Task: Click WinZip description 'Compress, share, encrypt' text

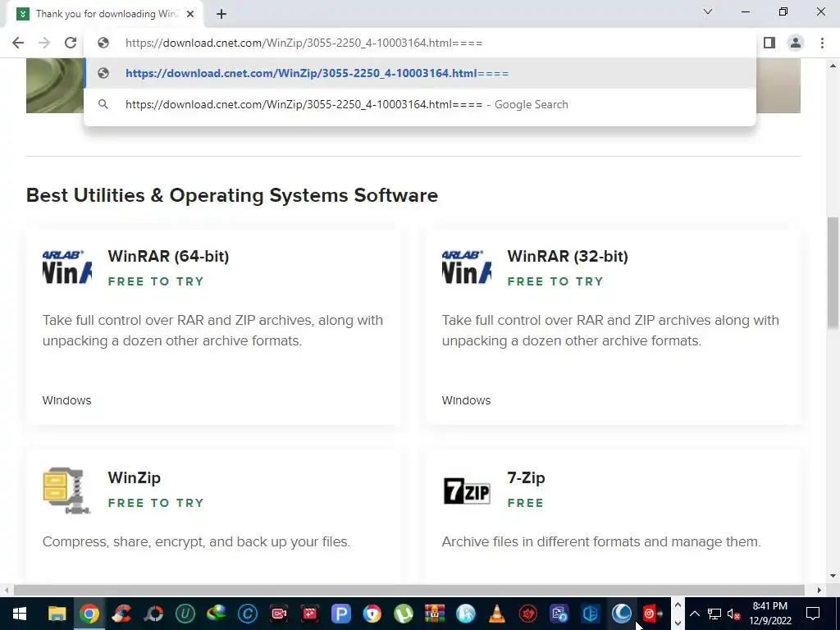Action: point(196,541)
